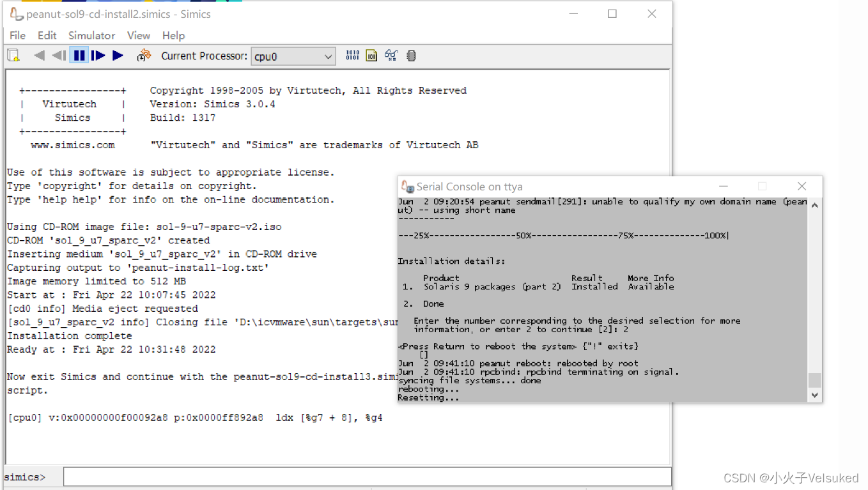Image resolution: width=868 pixels, height=490 pixels.
Task: Click the Serial Console title bar icon
Action: [x=408, y=187]
